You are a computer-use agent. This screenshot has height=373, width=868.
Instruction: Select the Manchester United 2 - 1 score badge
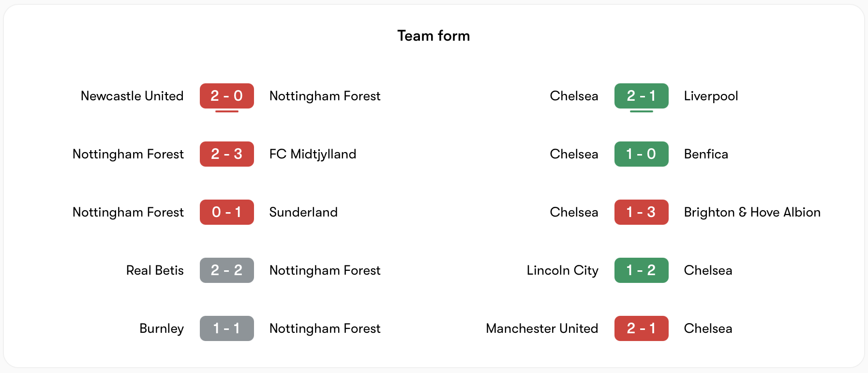[x=641, y=328]
